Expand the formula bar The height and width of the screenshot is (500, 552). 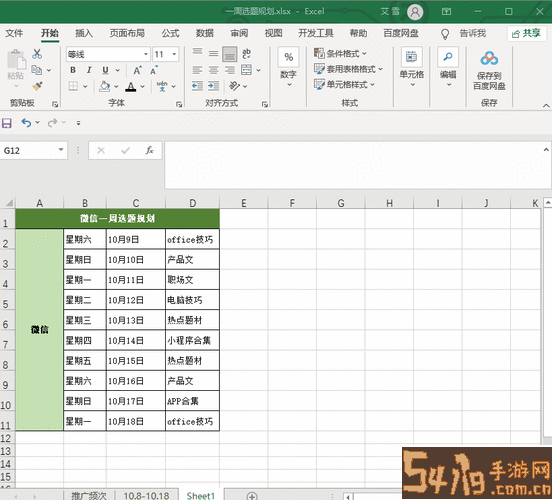click(x=546, y=150)
